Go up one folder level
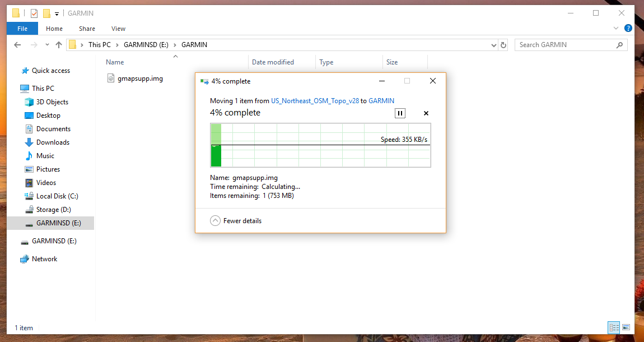Image resolution: width=644 pixels, height=342 pixels. click(59, 45)
